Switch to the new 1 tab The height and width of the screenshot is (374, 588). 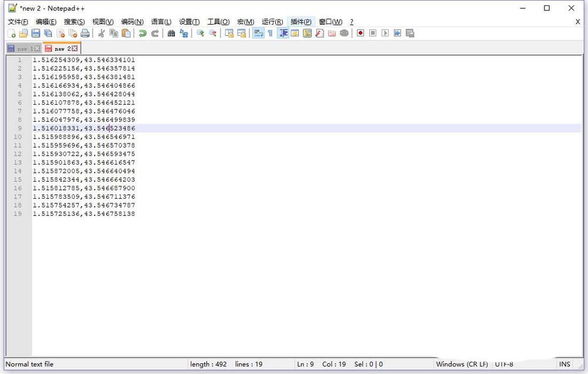[x=22, y=49]
